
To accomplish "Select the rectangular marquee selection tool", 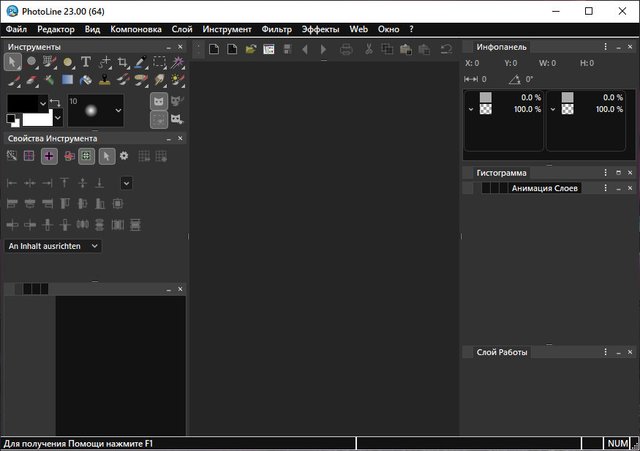I will pyautogui.click(x=159, y=62).
